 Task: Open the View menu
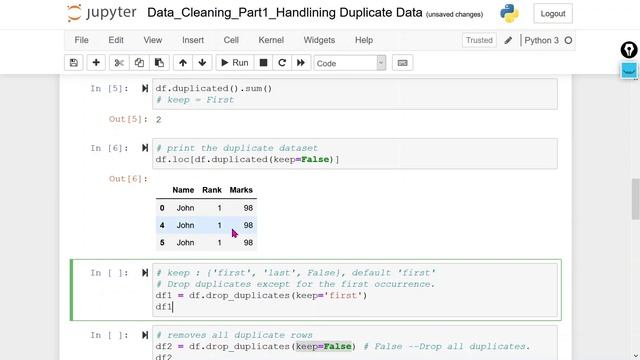153,40
